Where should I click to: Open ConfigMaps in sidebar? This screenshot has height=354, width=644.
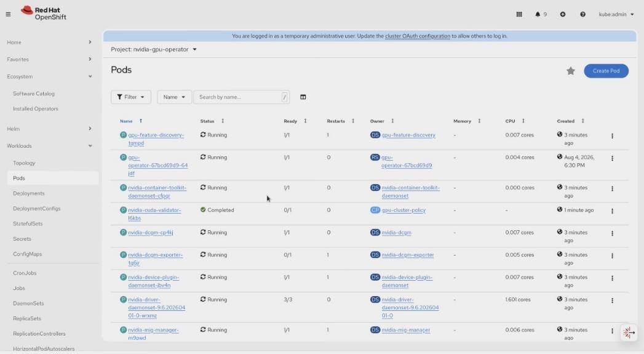coord(27,254)
